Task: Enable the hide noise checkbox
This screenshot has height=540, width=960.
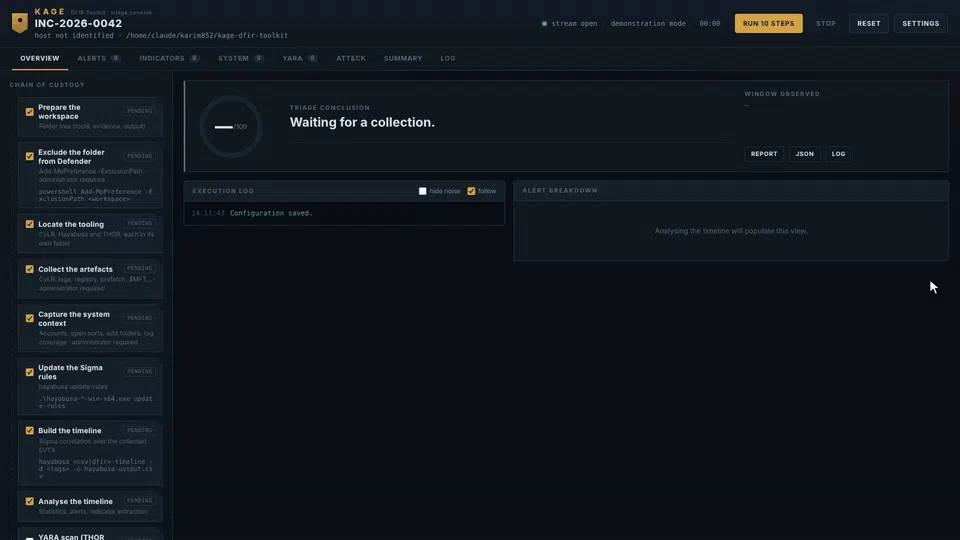Action: coord(422,191)
